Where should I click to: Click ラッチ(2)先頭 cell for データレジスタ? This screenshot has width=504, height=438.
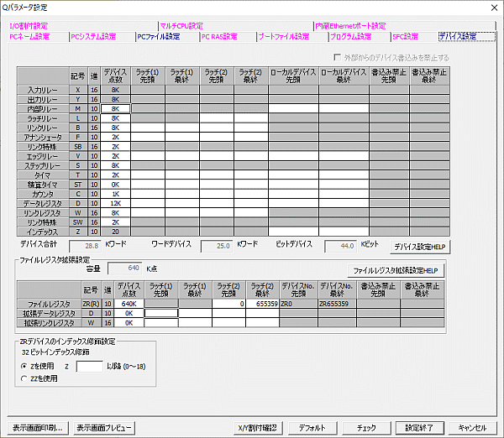coord(217,203)
